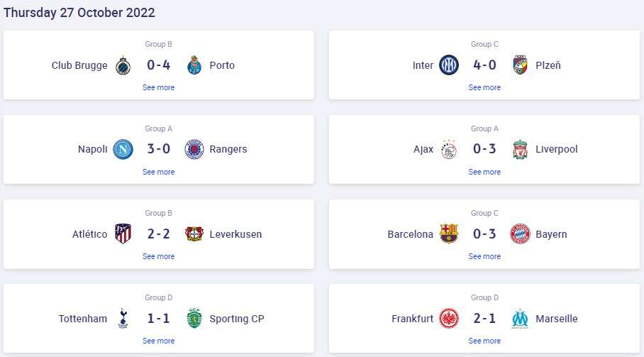Click the Tottenham team name
This screenshot has width=644, height=357.
click(83, 319)
